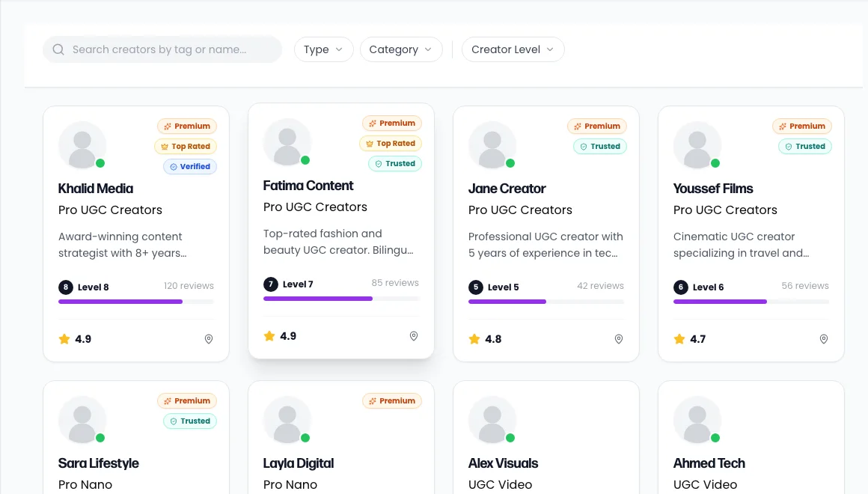Click Verified badge on Khalid Media card
The height and width of the screenshot is (494, 868).
[x=190, y=166]
